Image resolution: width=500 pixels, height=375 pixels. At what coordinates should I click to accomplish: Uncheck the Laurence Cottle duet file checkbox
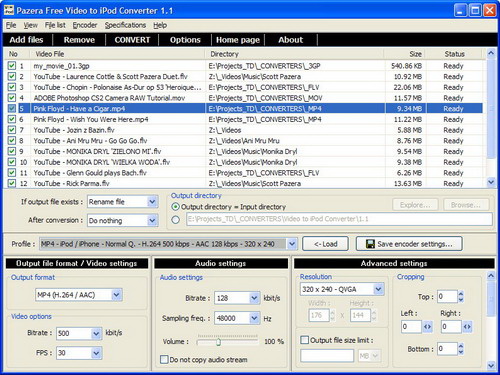12,76
